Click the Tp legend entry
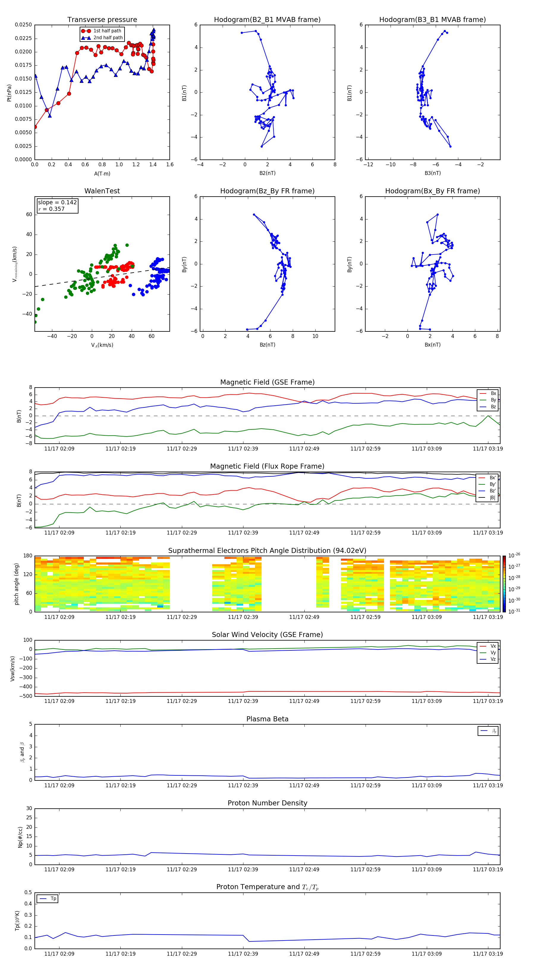 (x=48, y=899)
